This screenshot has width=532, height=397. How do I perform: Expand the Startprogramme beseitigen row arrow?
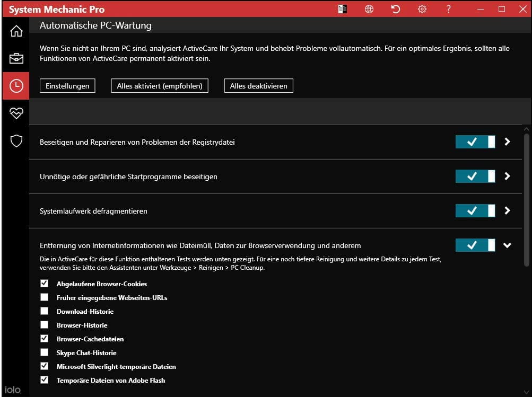(508, 177)
